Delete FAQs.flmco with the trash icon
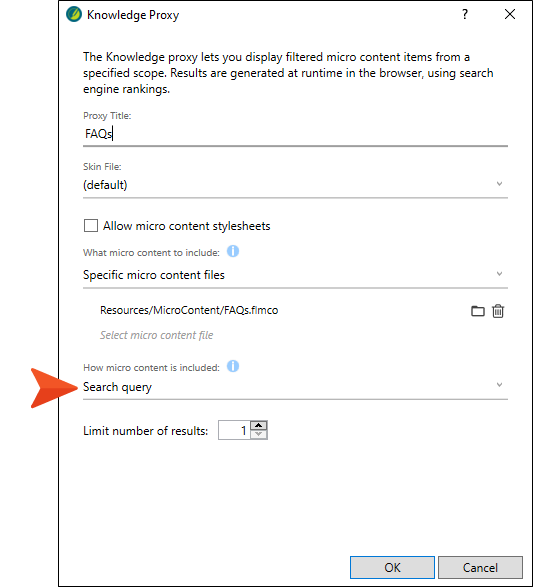Image resolution: width=533 pixels, height=587 pixels. tap(498, 311)
